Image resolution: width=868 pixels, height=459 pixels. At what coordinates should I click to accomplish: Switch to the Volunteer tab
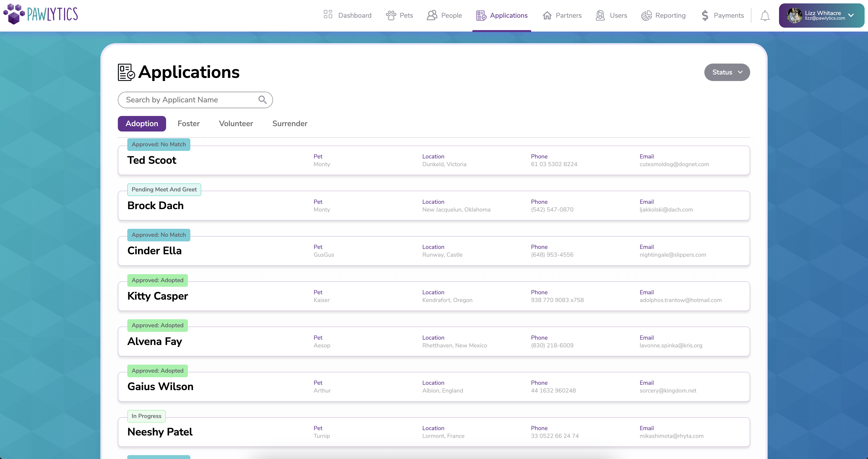(x=236, y=123)
